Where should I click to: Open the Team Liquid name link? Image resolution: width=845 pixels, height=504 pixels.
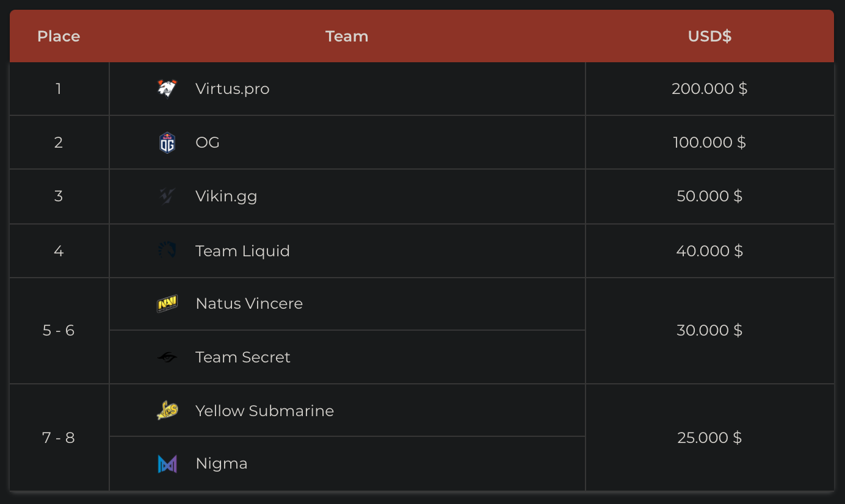click(242, 251)
